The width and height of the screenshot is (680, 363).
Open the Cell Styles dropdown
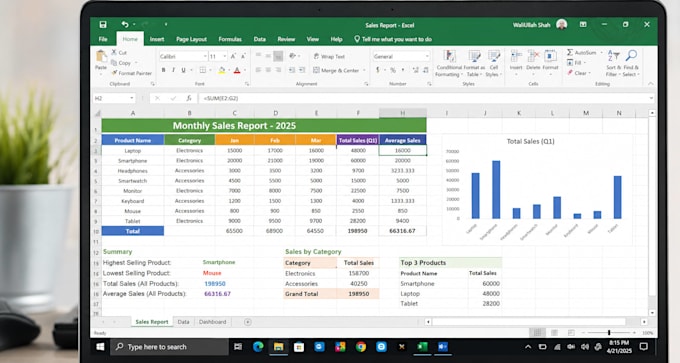point(494,63)
